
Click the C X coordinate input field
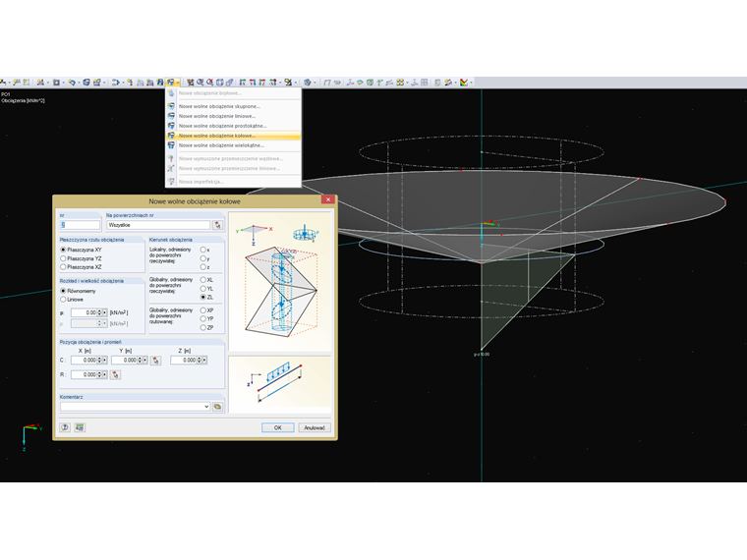tap(84, 361)
